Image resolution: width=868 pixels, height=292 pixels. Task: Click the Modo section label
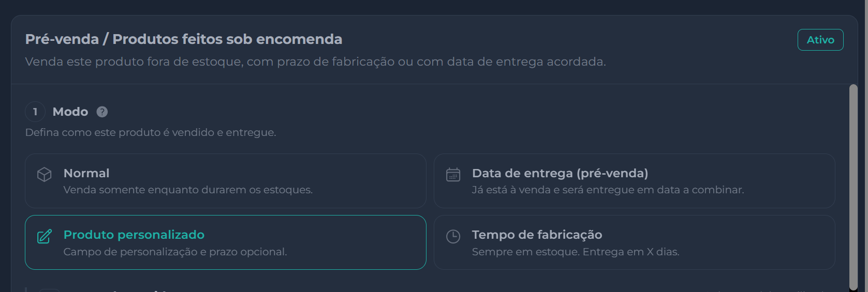(70, 112)
